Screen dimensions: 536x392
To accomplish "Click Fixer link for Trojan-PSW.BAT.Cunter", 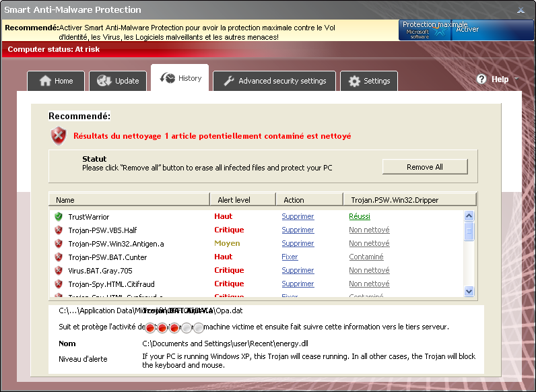I will coord(290,257).
